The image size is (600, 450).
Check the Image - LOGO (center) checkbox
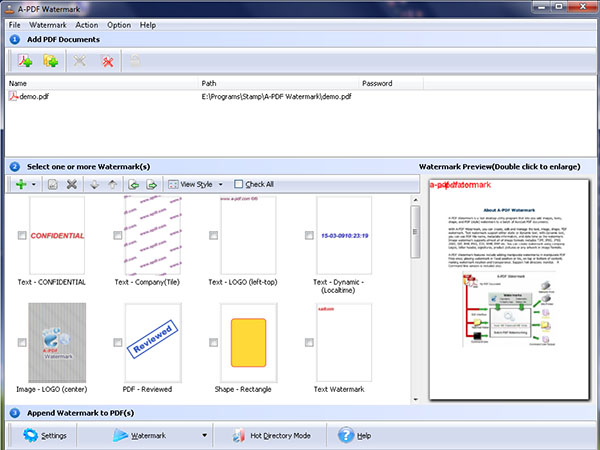(x=22, y=342)
